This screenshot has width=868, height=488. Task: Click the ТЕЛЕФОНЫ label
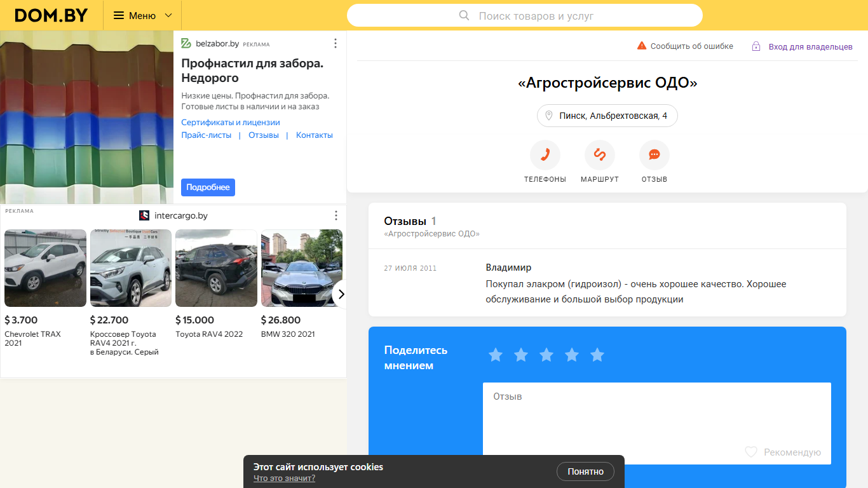545,179
